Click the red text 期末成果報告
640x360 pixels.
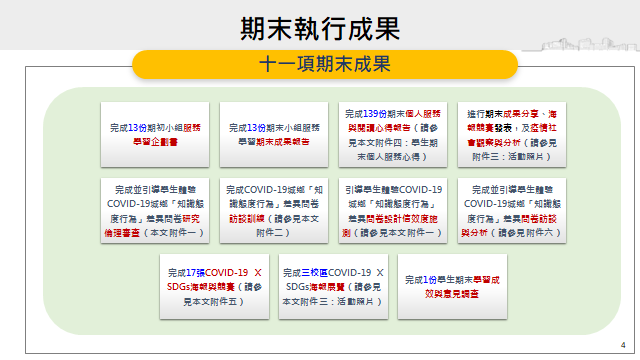282,142
